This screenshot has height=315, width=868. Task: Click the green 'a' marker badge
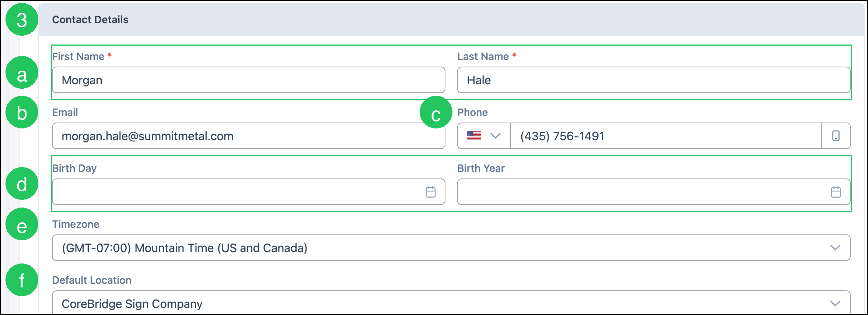pyautogui.click(x=22, y=72)
